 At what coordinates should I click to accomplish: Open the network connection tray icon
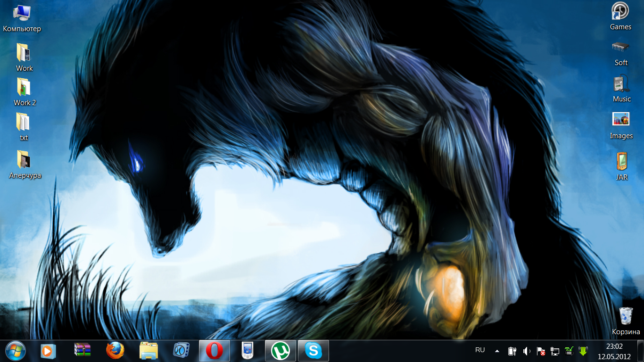click(555, 351)
